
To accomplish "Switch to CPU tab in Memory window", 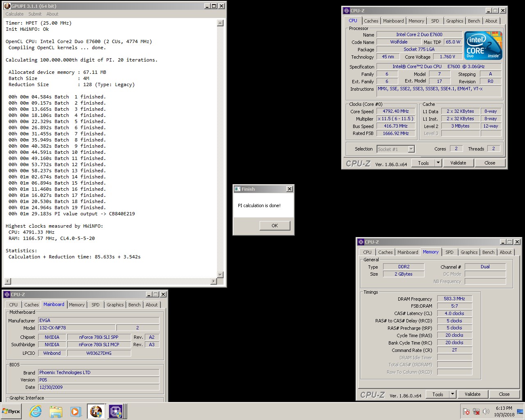I will click(367, 252).
